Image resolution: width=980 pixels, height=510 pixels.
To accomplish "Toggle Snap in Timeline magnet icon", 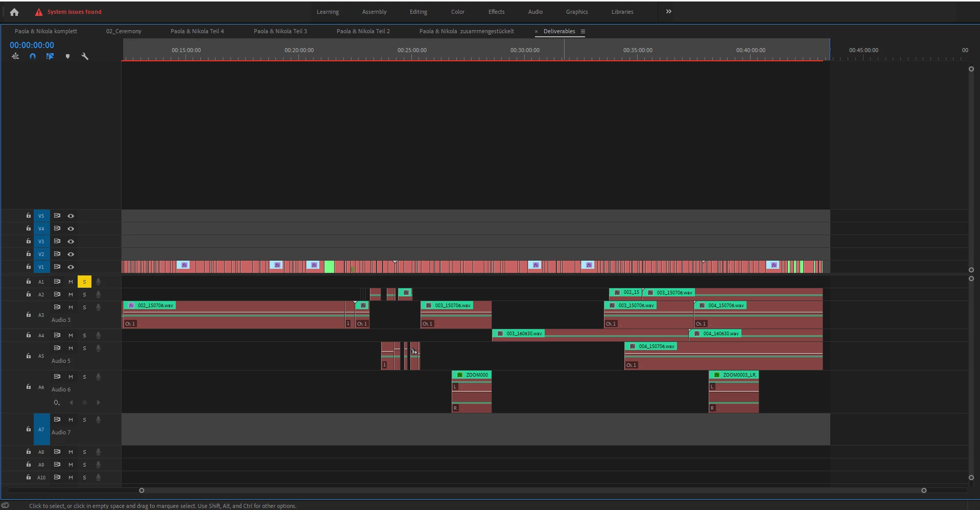I will (x=33, y=56).
